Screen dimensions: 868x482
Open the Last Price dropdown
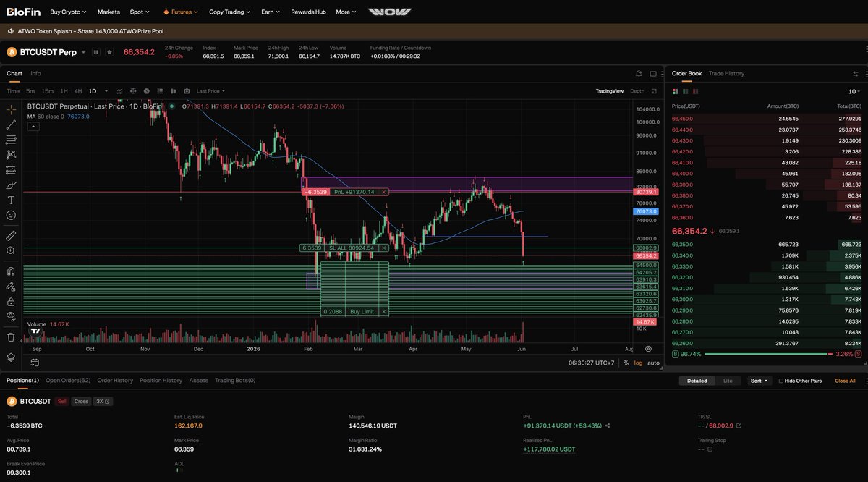210,91
